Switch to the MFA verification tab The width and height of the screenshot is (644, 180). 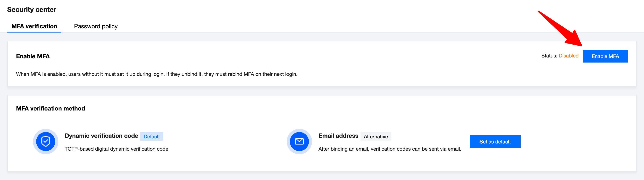[x=34, y=26]
